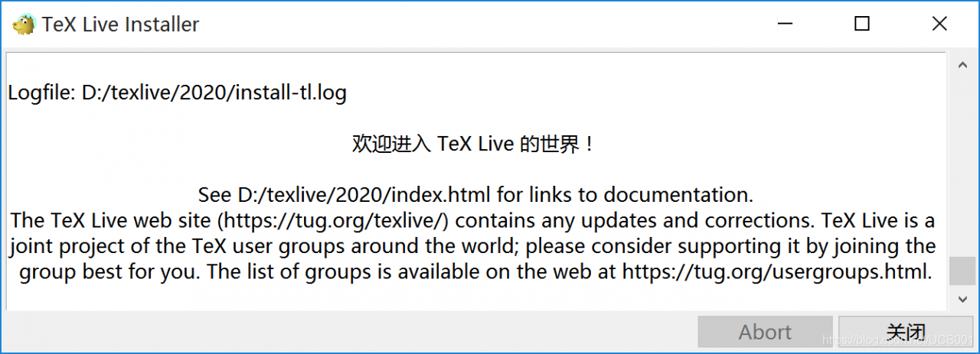Click the empty scrollbar track above the thumb
This screenshot has height=354, width=980.
click(963, 166)
